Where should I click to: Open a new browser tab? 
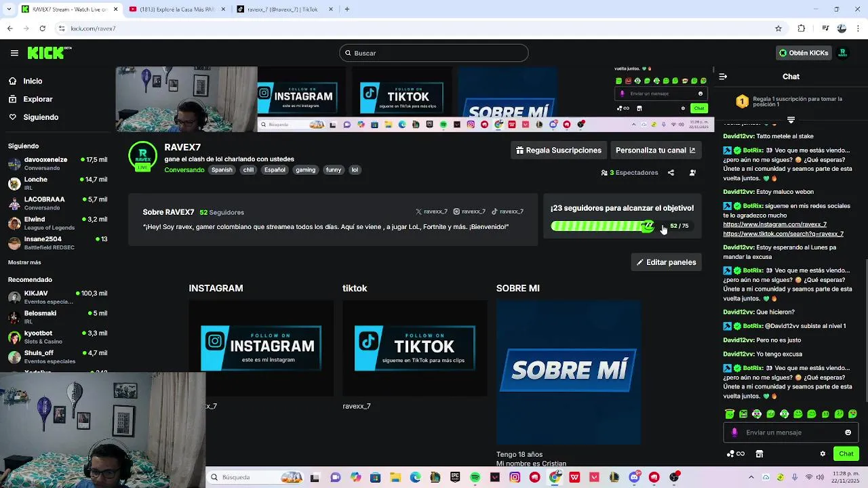[347, 9]
